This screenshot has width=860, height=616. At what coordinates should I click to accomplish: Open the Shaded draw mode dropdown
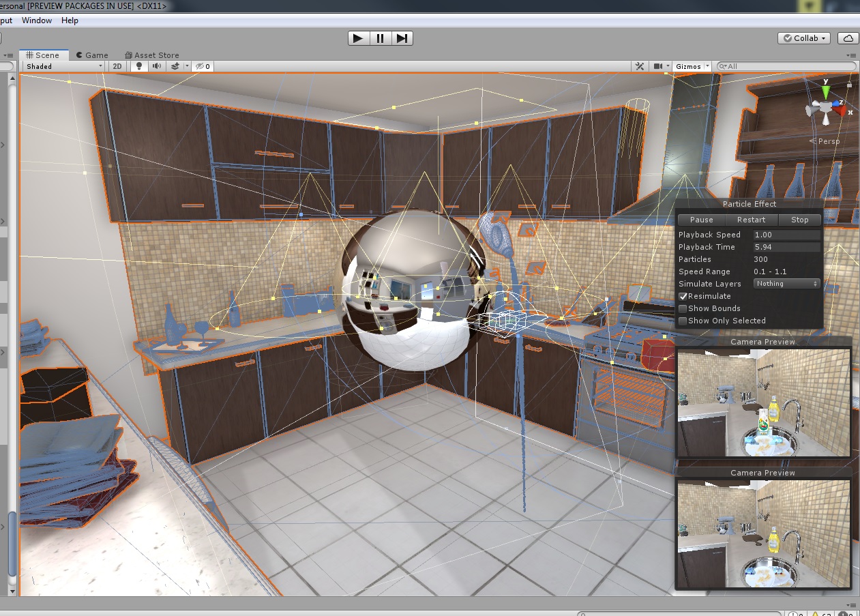pos(64,66)
